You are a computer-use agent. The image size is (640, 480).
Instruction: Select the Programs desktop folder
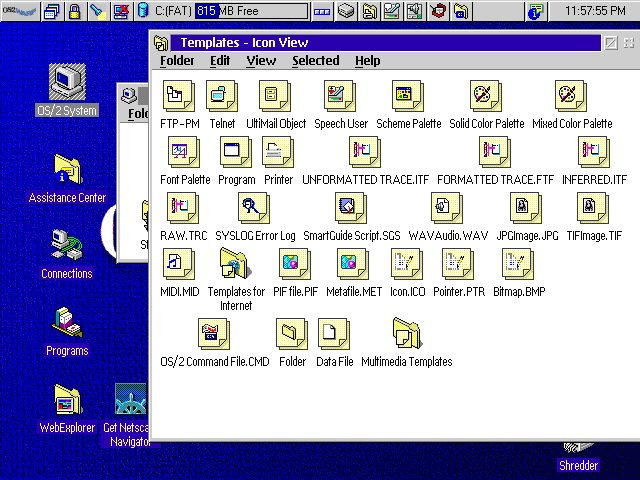[x=67, y=322]
